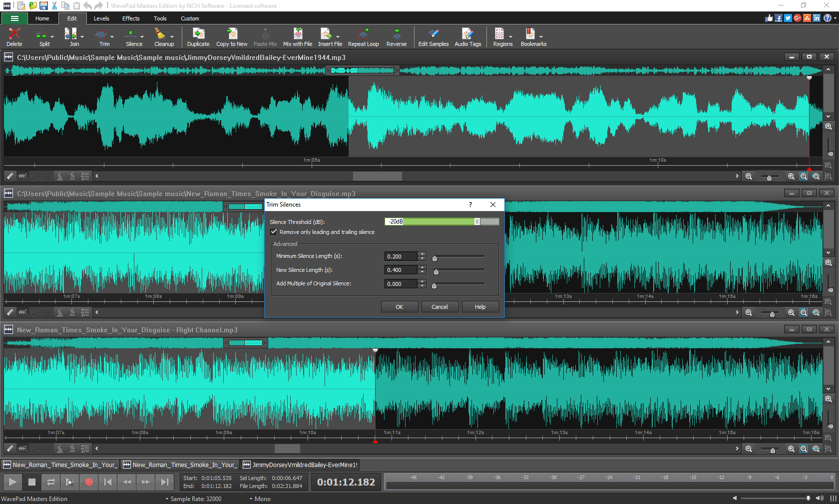Select the Reverse tool in the ribbon

(396, 35)
